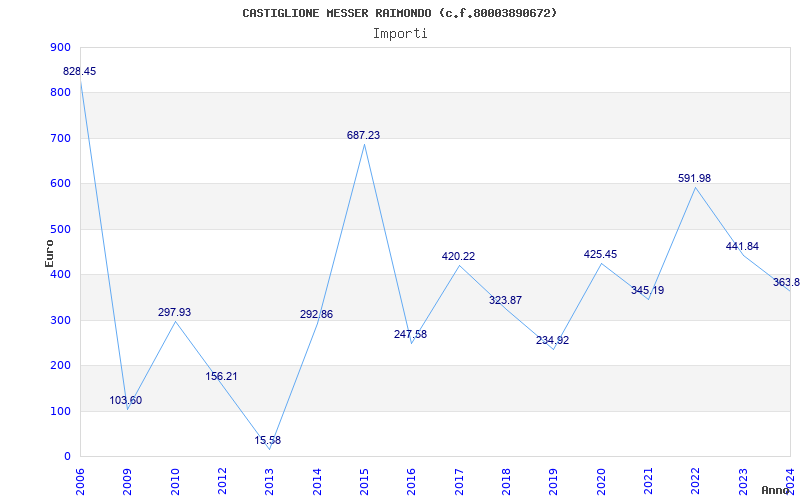Screen dimensions: 800x500
Task: Click the 441.84 data label
Action: click(x=742, y=246)
